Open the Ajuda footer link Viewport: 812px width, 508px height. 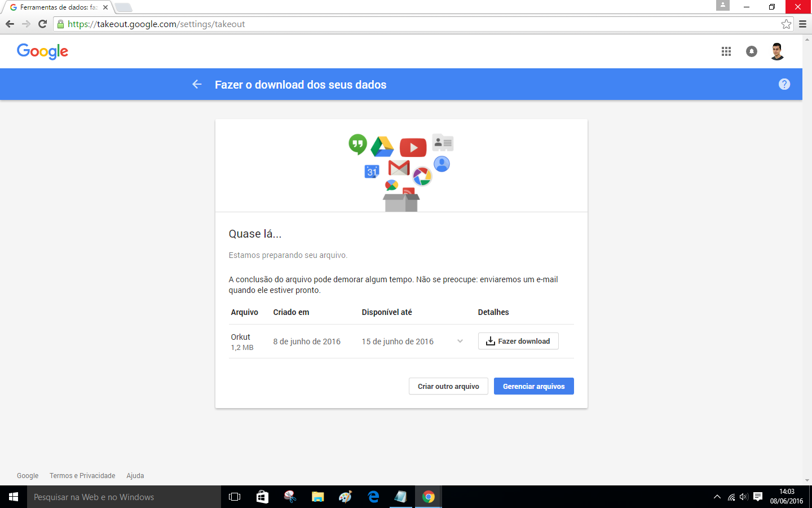coord(135,476)
